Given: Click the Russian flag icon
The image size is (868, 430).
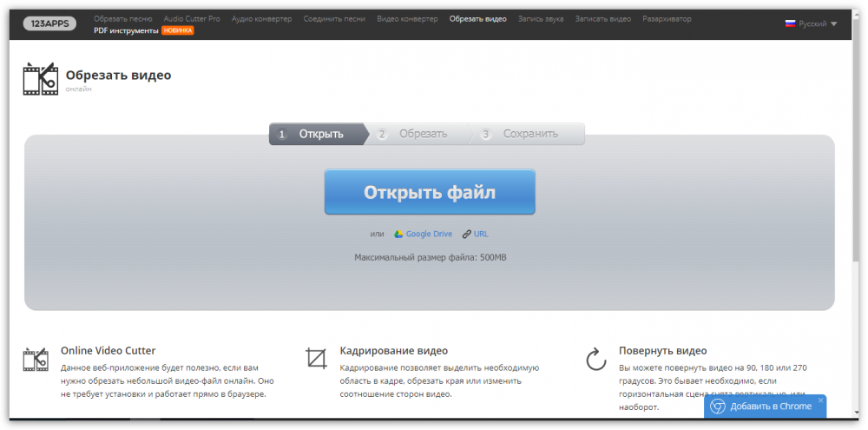Looking at the screenshot, I should pos(791,23).
